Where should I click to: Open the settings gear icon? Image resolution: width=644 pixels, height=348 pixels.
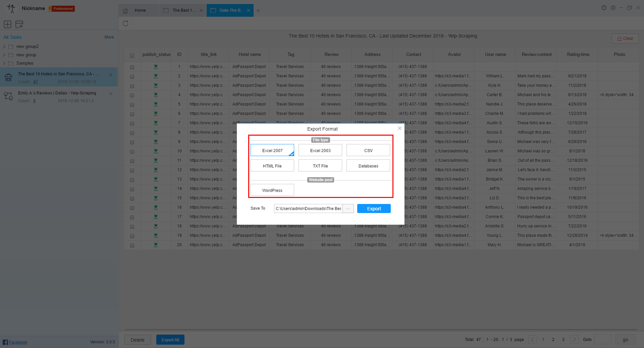(613, 8)
